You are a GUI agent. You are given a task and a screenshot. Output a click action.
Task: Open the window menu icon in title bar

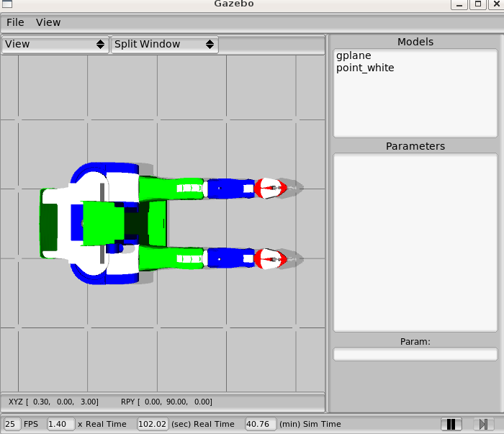6,4
